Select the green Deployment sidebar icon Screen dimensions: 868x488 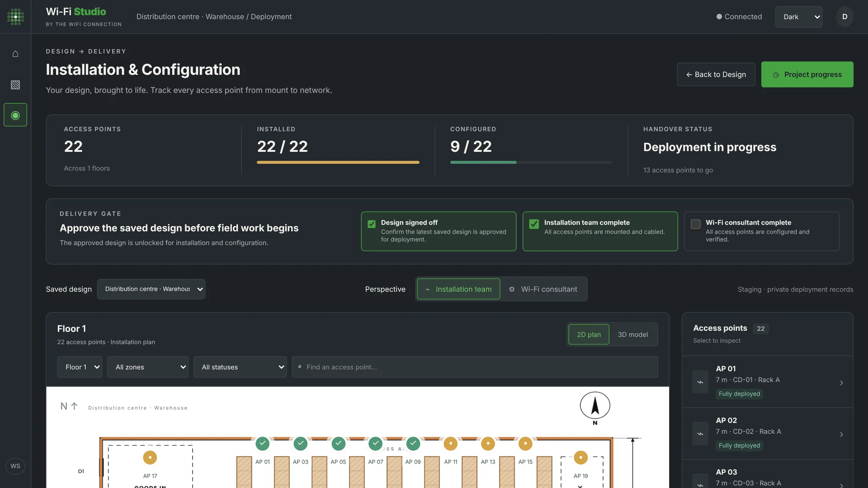pos(15,115)
